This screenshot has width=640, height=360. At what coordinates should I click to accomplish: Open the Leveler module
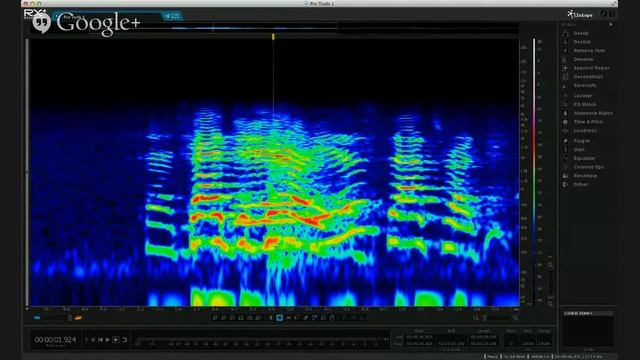582,96
